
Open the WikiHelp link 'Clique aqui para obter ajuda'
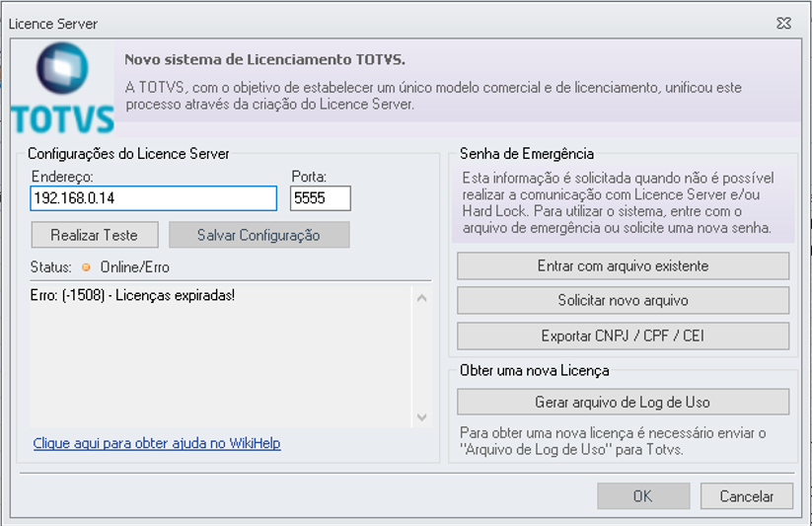point(157,443)
